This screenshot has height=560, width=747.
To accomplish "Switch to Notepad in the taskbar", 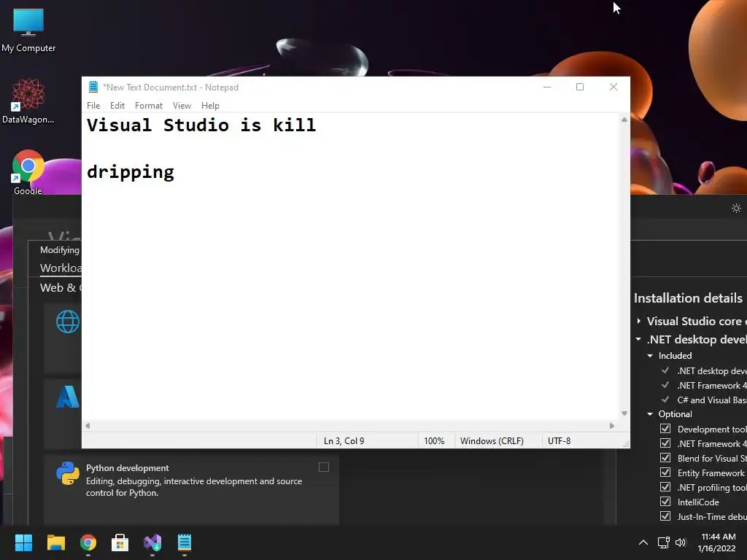I will [185, 542].
